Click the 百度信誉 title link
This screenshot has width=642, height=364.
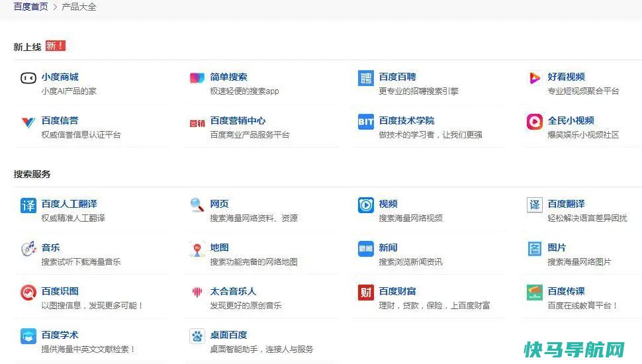(x=60, y=121)
